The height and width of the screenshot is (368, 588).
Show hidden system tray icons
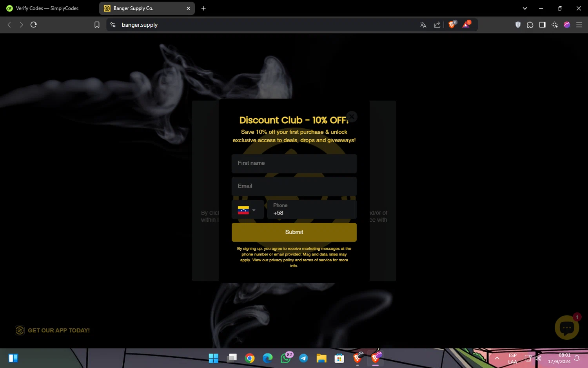(497, 358)
